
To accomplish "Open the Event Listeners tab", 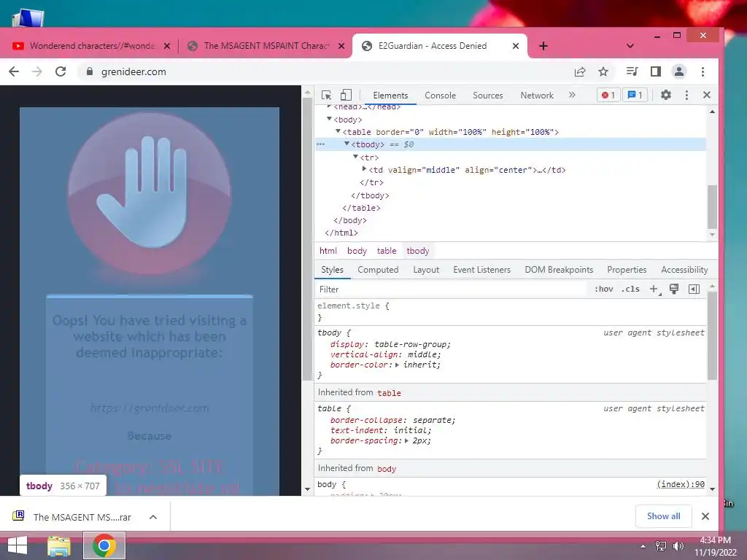I will click(x=481, y=270).
